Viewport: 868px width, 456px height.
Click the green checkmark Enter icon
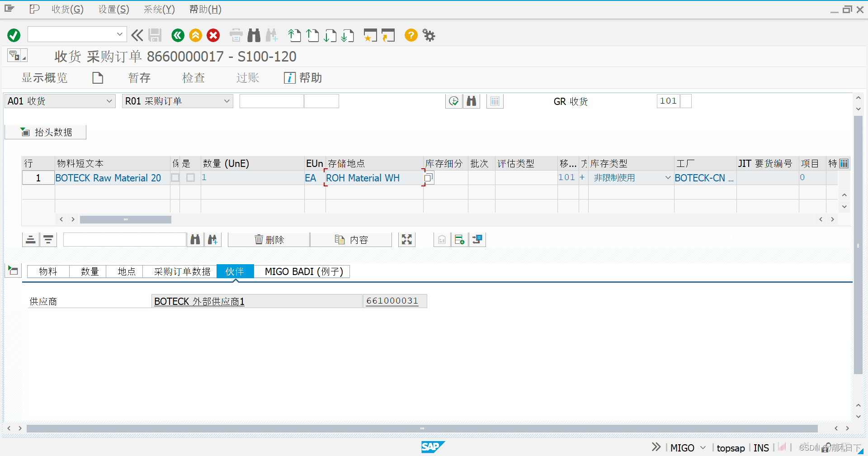14,35
